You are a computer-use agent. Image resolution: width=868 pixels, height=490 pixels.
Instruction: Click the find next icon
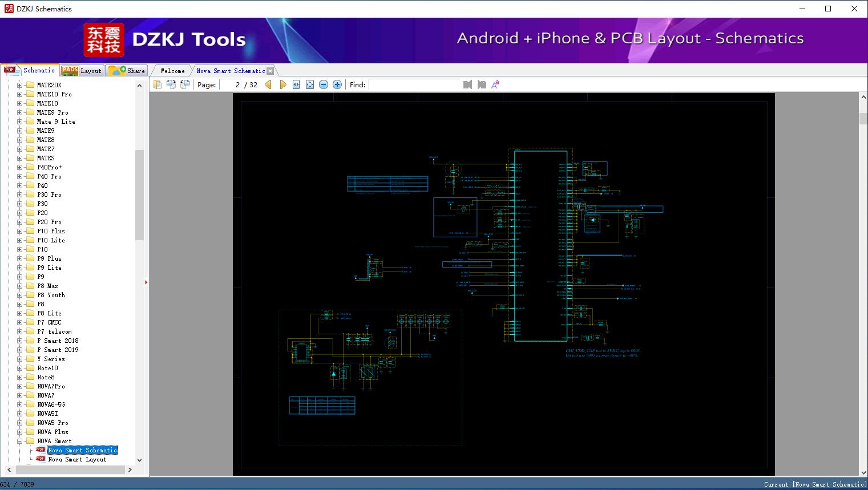pyautogui.click(x=482, y=84)
